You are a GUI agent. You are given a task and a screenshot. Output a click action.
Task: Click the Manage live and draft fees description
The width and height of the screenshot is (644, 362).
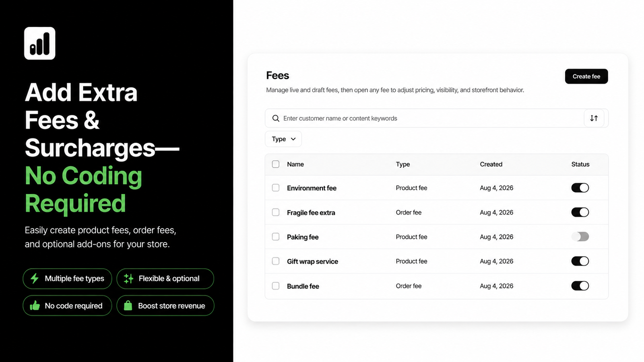pyautogui.click(x=395, y=90)
